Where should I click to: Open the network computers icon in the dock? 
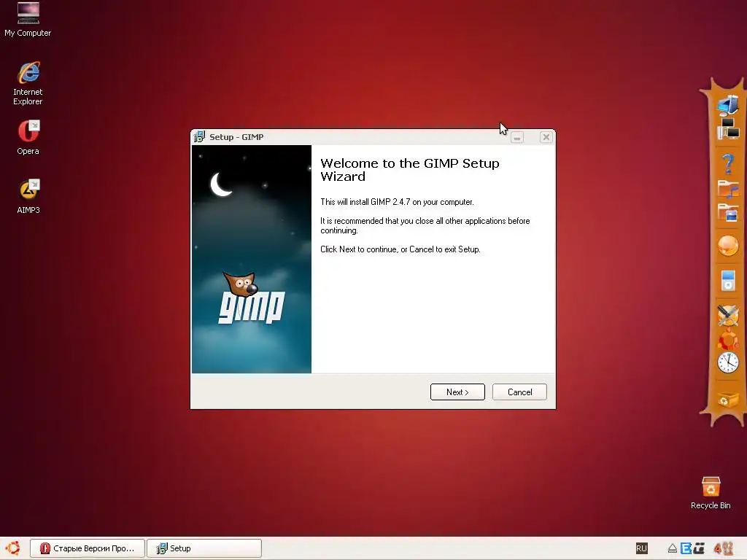[729, 128]
